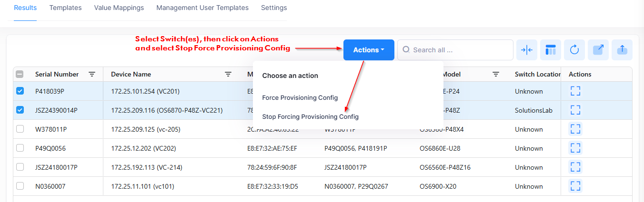
Task: Toggle the select-all header checkbox
Action: point(20,74)
